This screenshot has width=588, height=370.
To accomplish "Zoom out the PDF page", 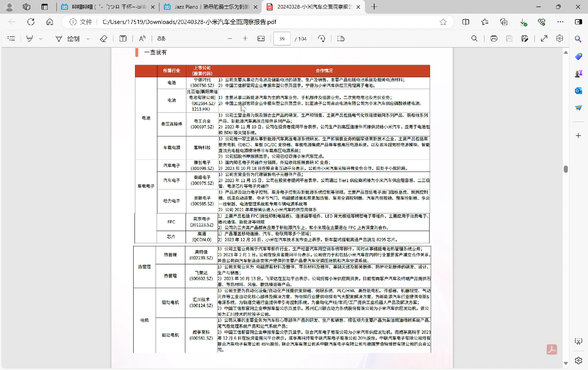I will pyautogui.click(x=230, y=38).
